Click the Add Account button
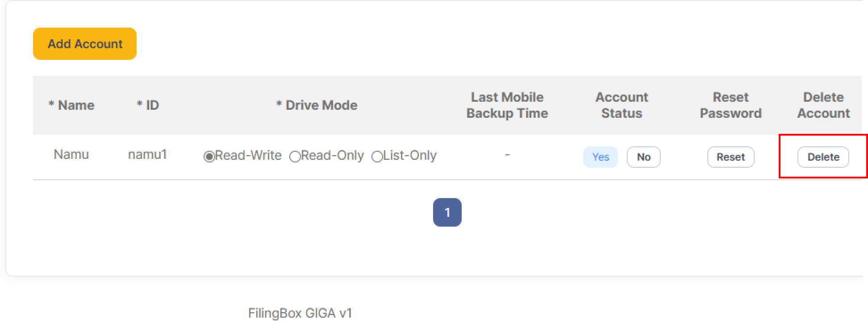The image size is (868, 323). (84, 43)
